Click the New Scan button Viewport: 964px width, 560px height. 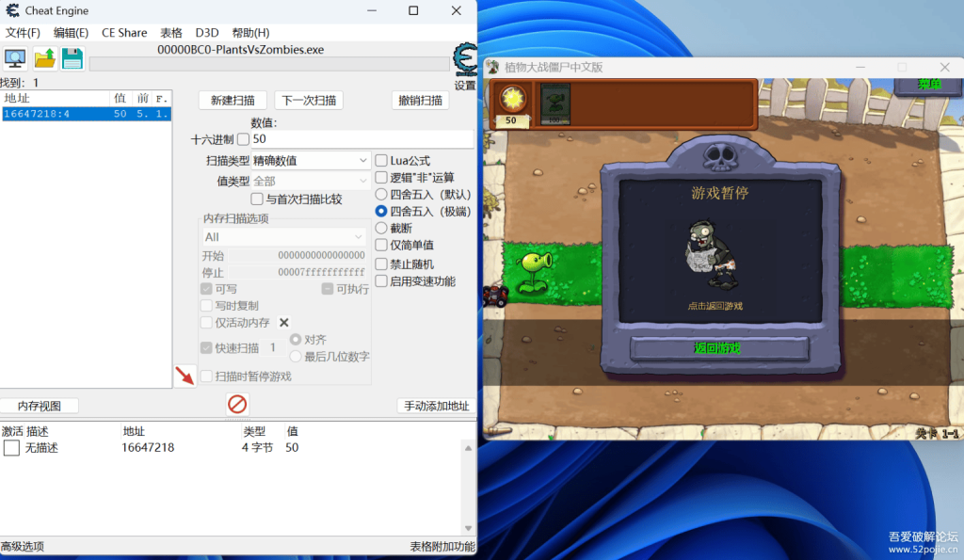[x=233, y=100]
